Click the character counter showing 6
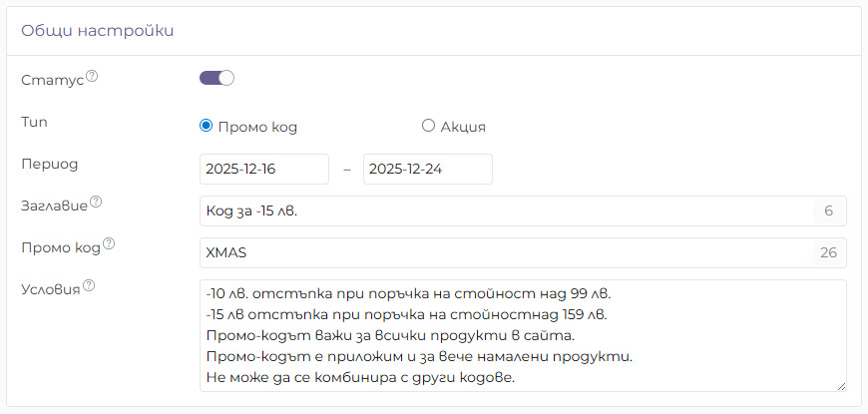 click(x=828, y=210)
